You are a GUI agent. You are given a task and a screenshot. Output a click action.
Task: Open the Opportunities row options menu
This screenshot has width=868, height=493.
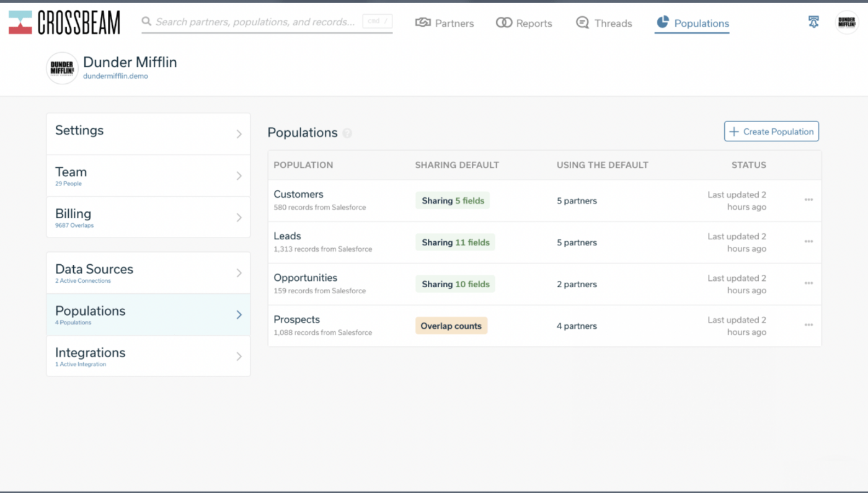click(808, 283)
